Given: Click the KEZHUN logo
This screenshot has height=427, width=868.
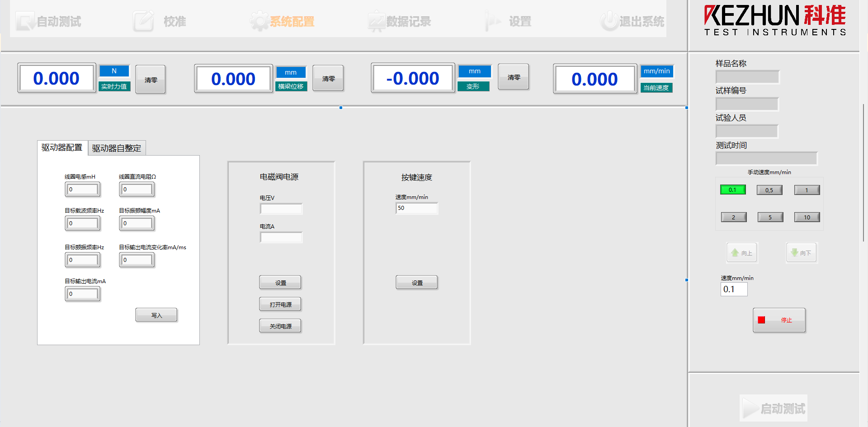Looking at the screenshot, I should tap(775, 20).
